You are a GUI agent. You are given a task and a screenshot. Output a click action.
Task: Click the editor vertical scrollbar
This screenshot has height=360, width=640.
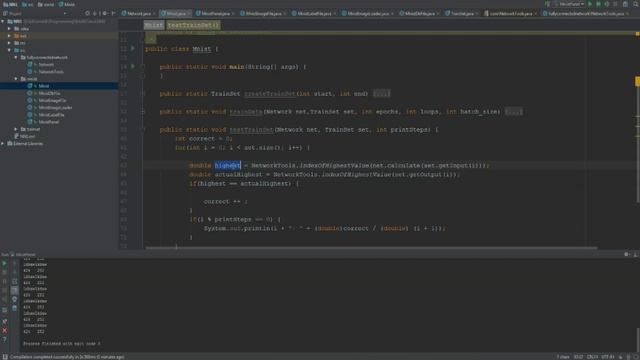pos(638,139)
